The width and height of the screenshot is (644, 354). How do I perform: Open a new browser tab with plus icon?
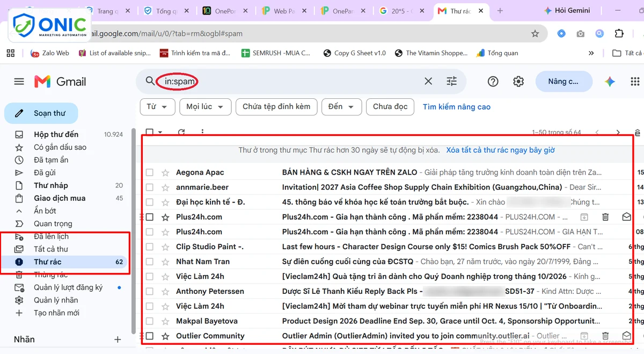coord(500,11)
